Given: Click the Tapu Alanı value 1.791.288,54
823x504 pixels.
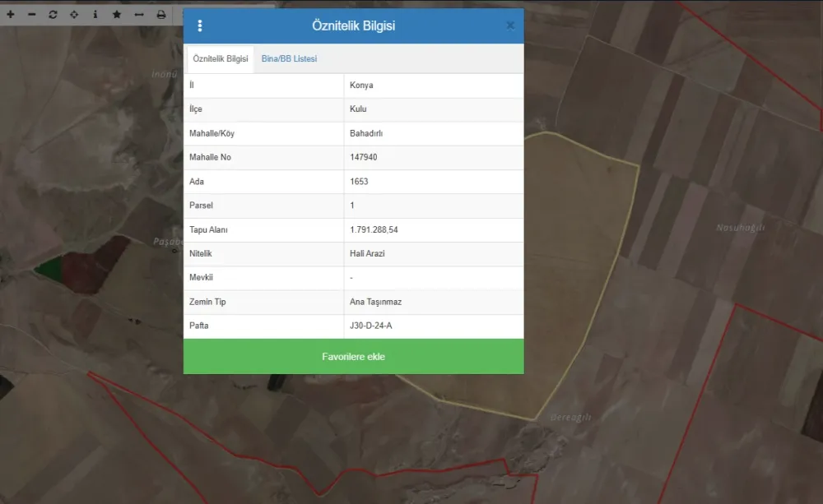Looking at the screenshot, I should pos(379,229).
